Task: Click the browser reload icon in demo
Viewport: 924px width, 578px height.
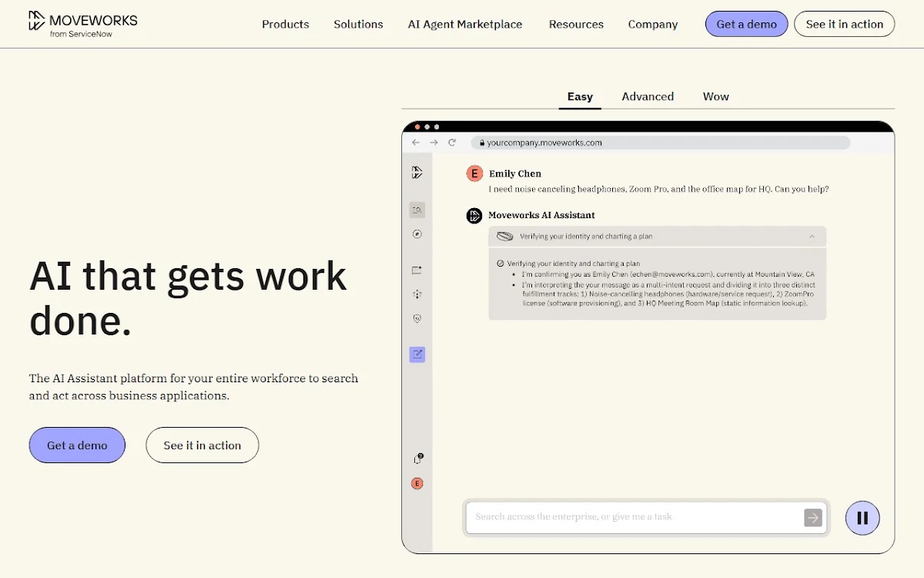Action: (452, 143)
